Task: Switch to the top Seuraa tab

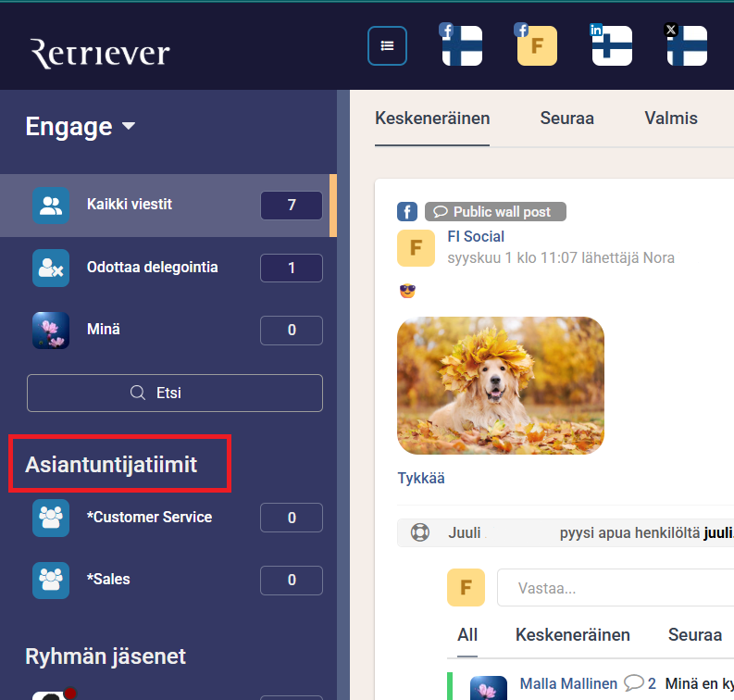Action: (566, 119)
